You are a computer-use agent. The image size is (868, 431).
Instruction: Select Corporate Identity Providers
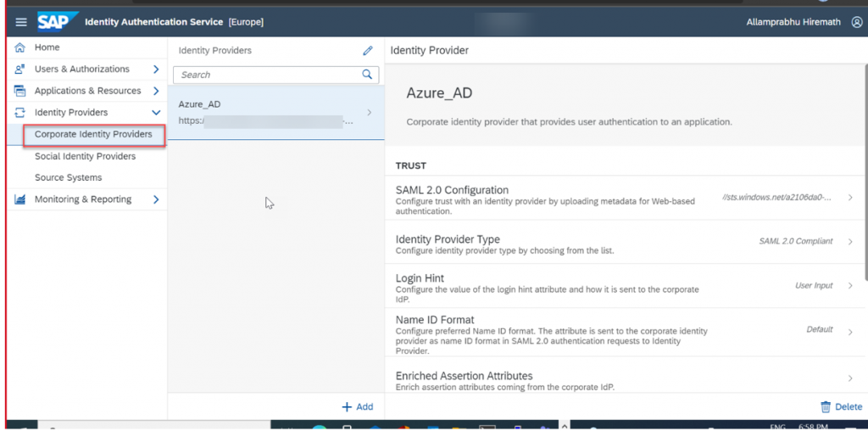pyautogui.click(x=93, y=135)
